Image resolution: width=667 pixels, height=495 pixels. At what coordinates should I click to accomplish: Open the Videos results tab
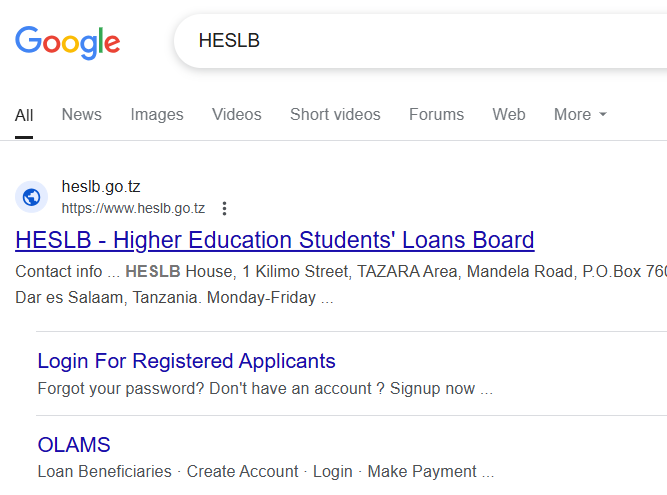click(x=237, y=114)
